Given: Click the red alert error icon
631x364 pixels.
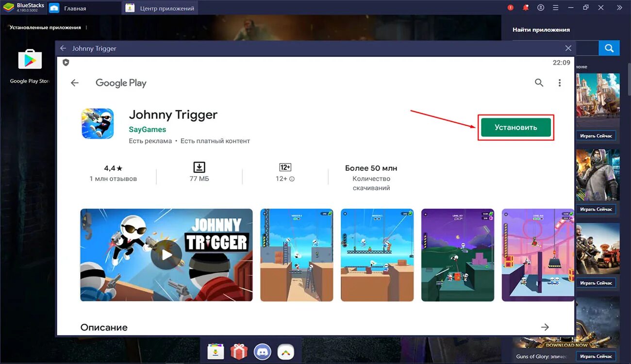Looking at the screenshot, I should click(510, 7).
